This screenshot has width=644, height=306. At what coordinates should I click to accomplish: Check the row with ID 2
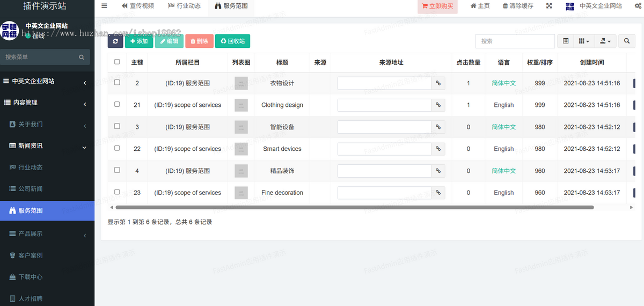click(x=117, y=83)
